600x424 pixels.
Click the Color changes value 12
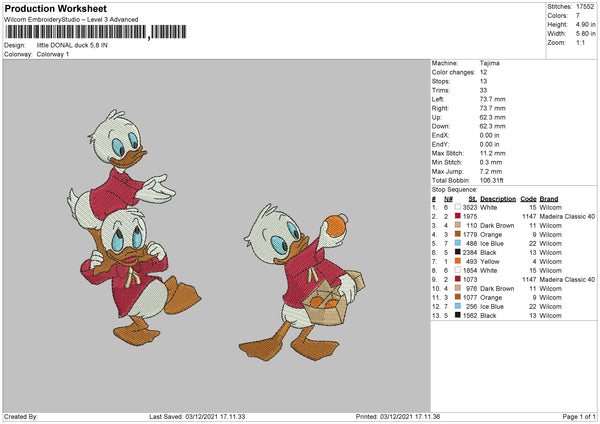coord(483,72)
